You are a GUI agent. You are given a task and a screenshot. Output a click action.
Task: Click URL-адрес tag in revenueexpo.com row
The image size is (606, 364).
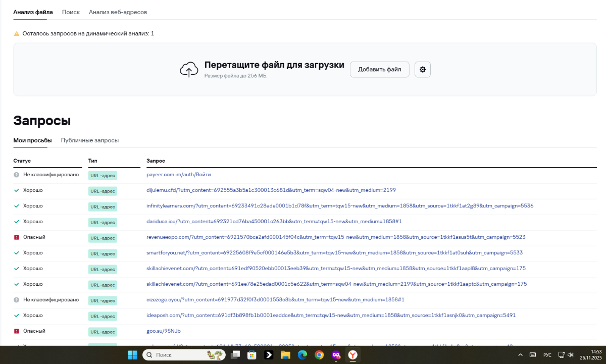[103, 238]
